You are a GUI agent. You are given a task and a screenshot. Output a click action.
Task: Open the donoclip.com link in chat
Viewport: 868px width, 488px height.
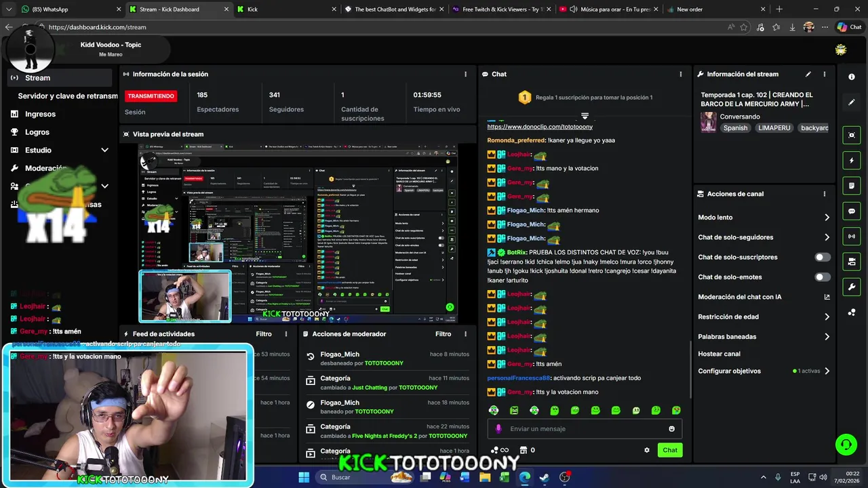[540, 127]
